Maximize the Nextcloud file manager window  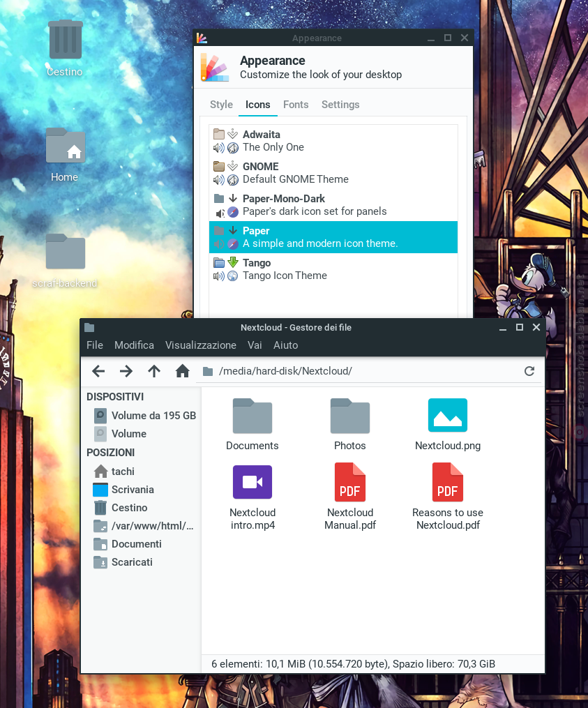pos(520,327)
